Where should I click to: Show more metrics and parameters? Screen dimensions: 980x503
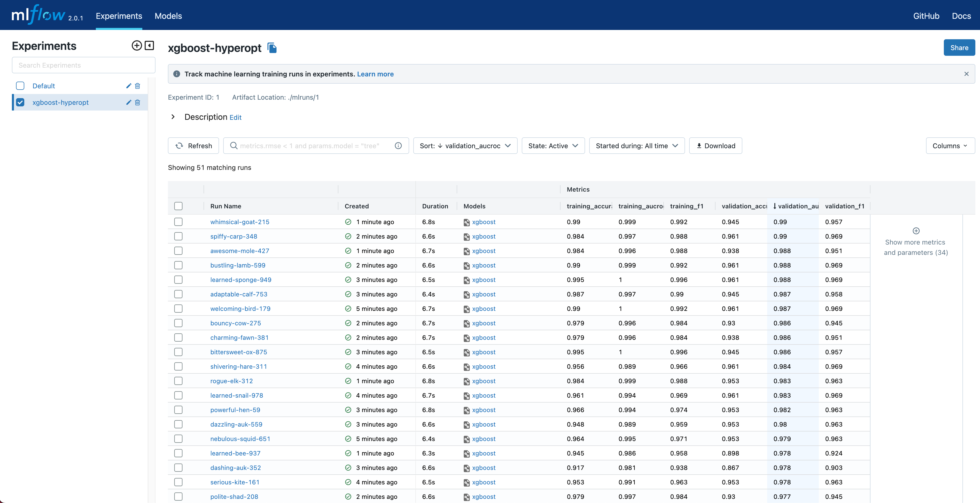(916, 242)
